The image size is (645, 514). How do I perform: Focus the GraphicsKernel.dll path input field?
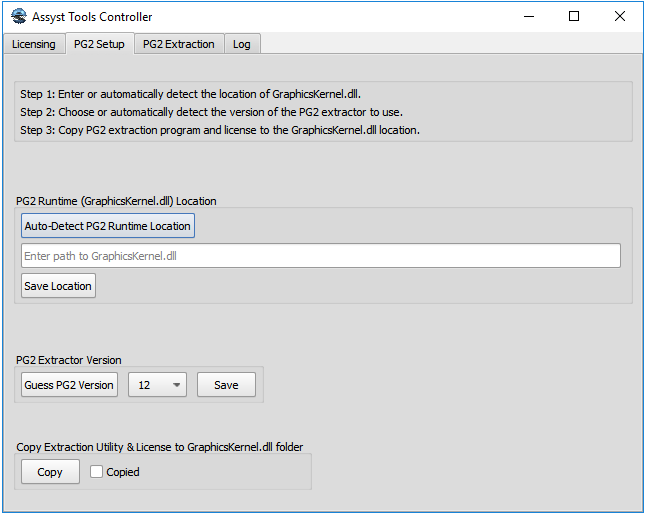click(x=321, y=256)
